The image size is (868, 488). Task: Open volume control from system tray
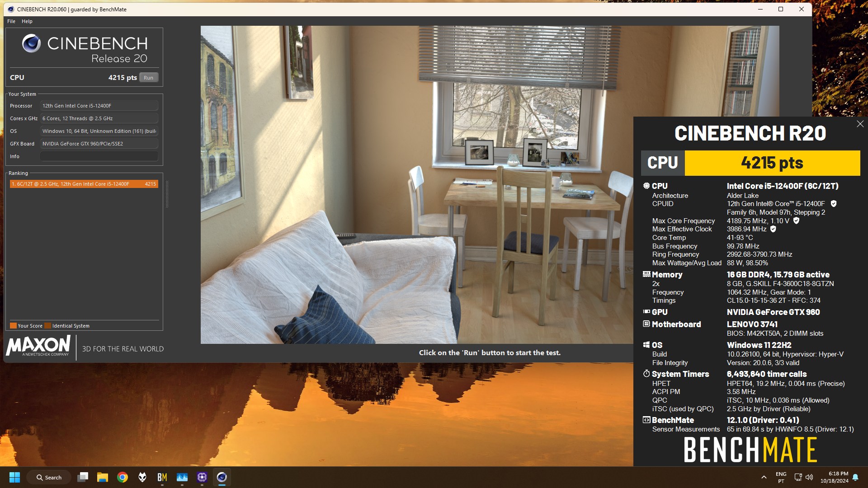[x=809, y=477]
